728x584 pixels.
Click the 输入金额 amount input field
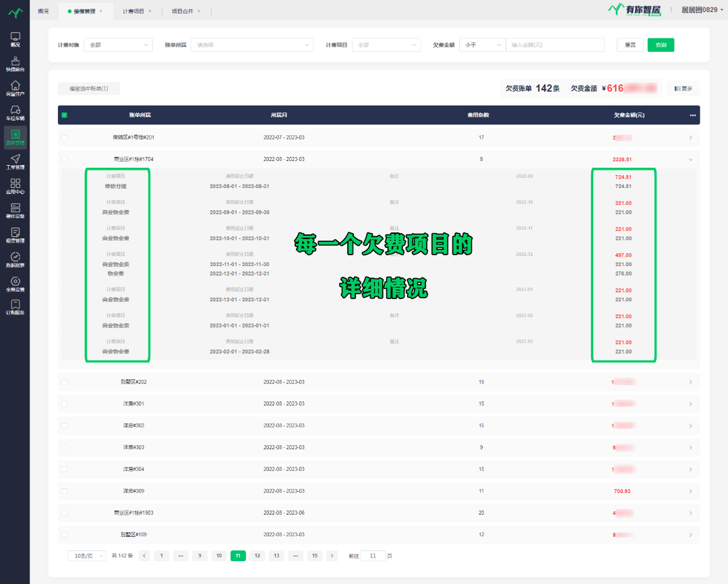[x=554, y=45]
